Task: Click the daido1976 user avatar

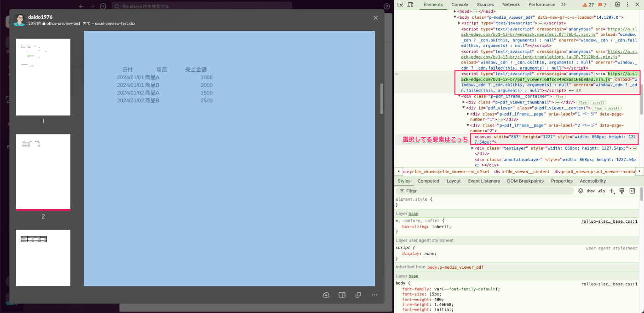Action: coord(19,20)
